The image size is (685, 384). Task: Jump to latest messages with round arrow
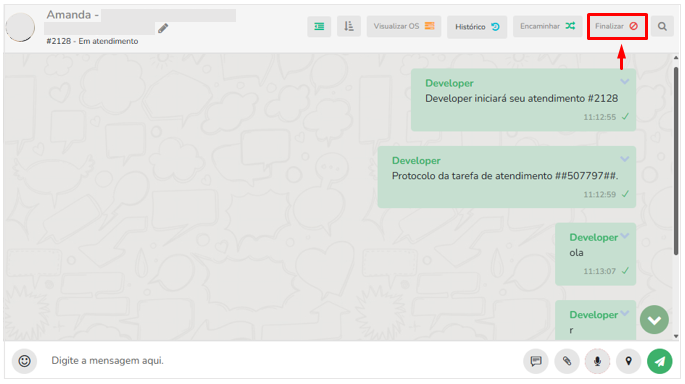654,320
